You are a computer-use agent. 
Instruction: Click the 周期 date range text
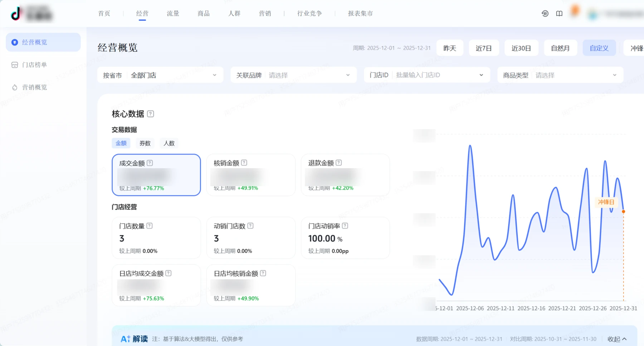[x=392, y=48]
